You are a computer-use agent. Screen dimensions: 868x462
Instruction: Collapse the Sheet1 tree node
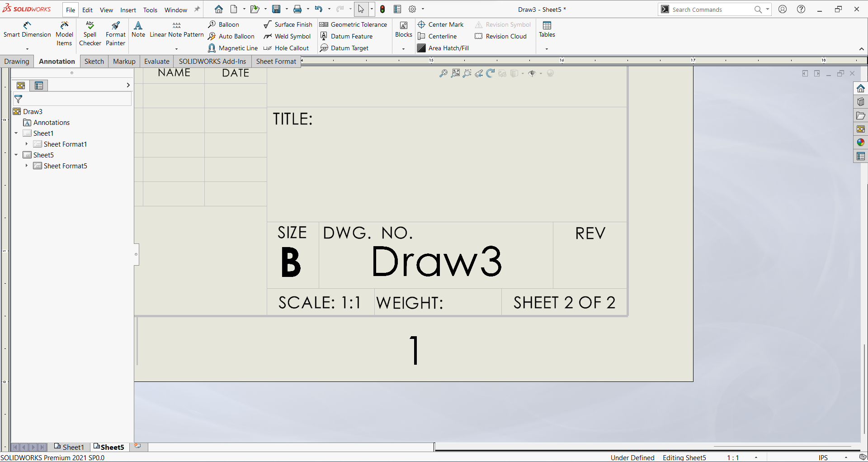(16, 133)
